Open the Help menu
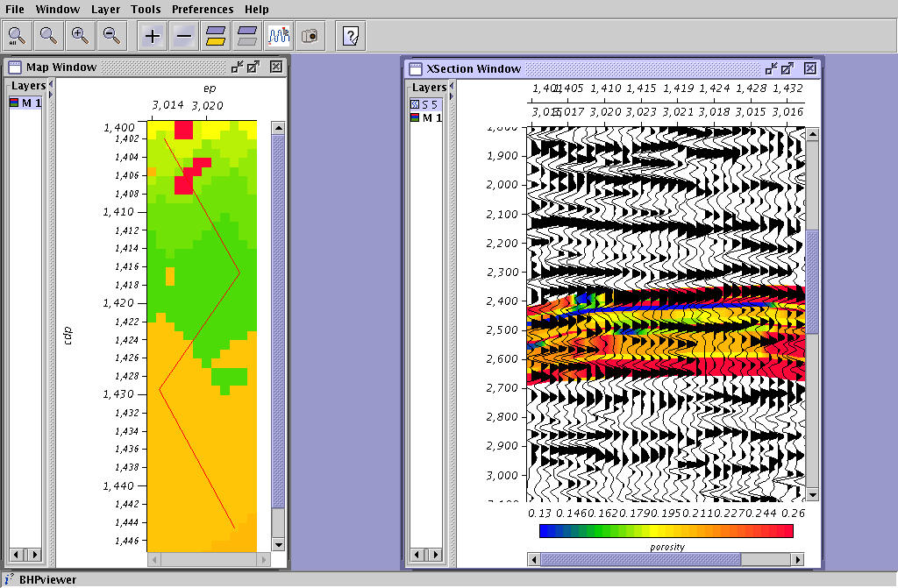 click(257, 9)
